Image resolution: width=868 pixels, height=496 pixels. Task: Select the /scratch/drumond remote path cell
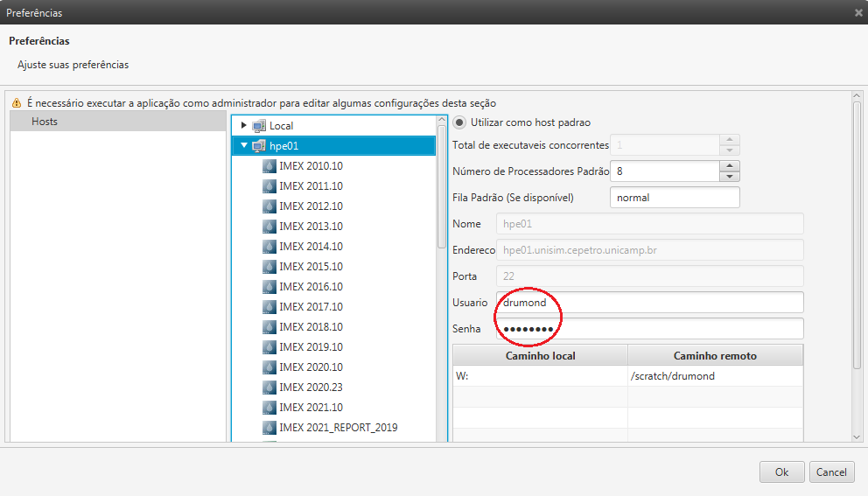(x=715, y=376)
